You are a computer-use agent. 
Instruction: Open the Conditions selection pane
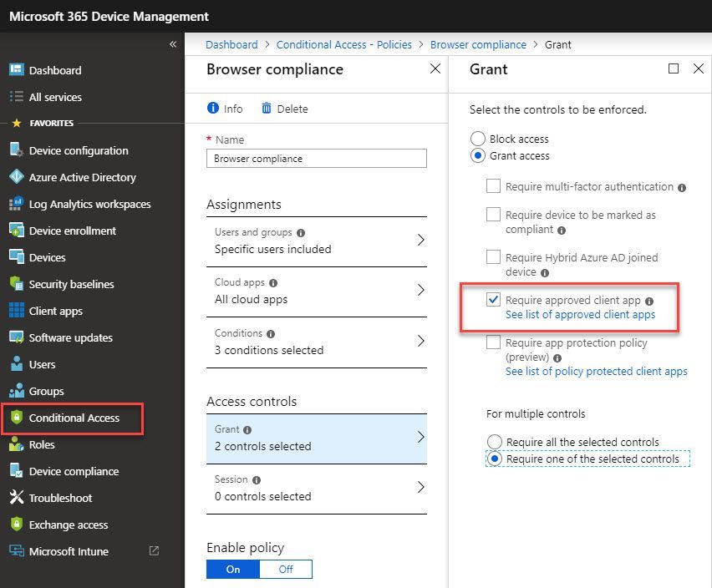tap(316, 341)
